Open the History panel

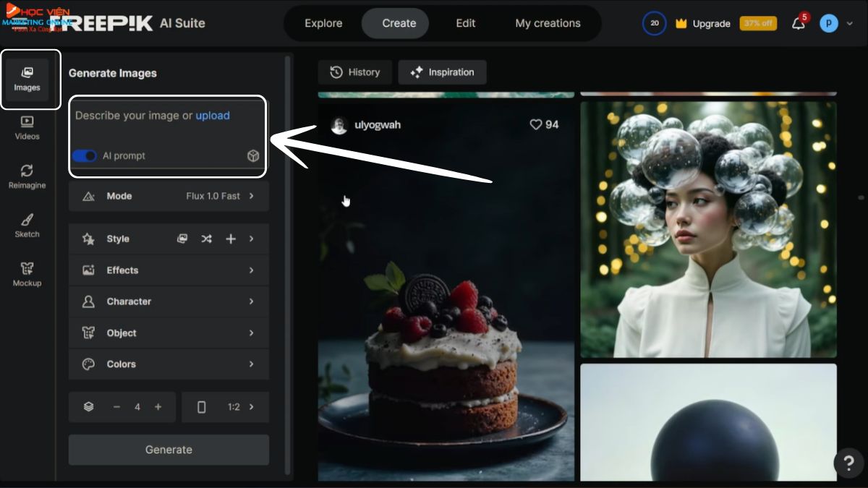point(355,72)
